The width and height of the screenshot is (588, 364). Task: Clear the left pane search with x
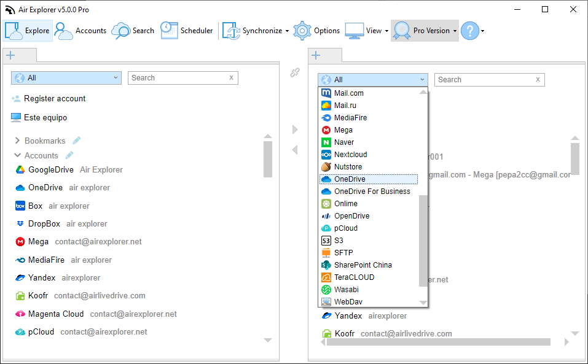(232, 77)
